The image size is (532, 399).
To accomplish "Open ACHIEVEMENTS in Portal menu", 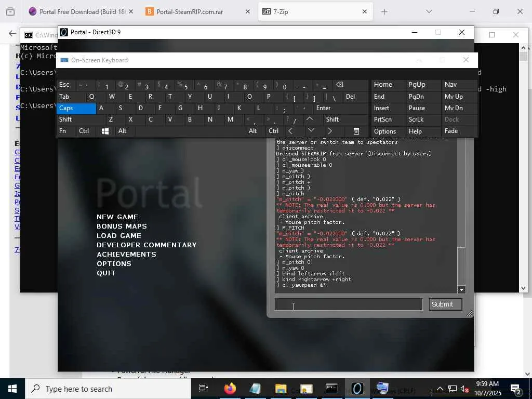I will tap(127, 254).
